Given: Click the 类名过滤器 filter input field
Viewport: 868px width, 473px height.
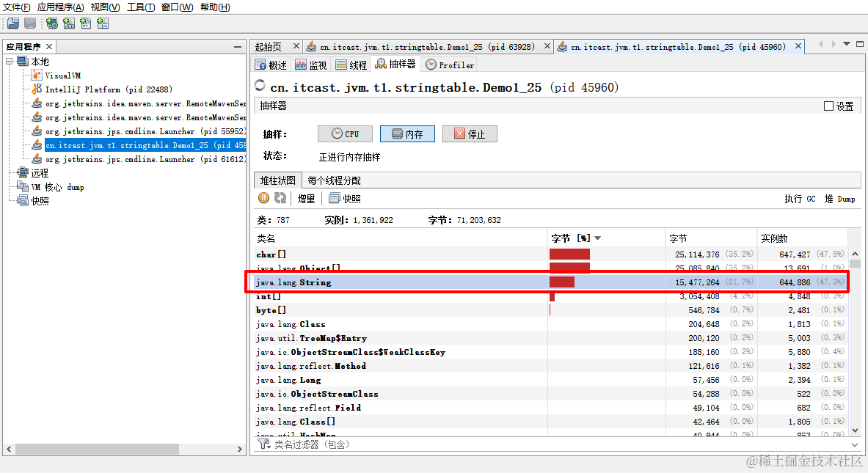Looking at the screenshot, I should [559, 444].
